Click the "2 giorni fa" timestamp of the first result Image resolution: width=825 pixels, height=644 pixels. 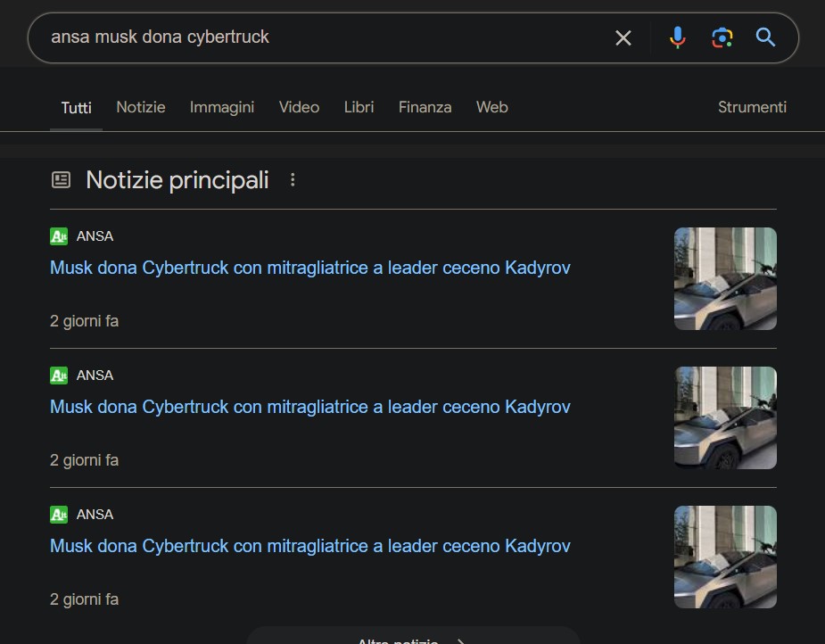(x=84, y=321)
